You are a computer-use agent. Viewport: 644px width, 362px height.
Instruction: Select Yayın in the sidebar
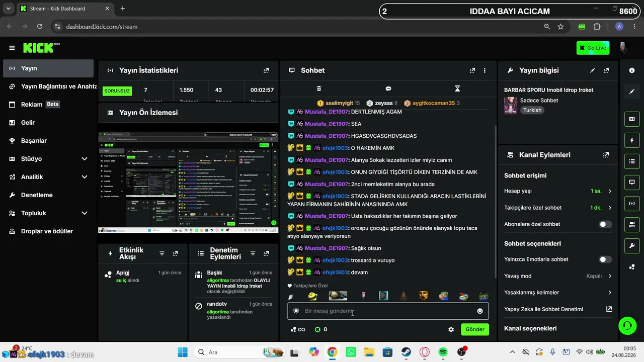(x=48, y=68)
